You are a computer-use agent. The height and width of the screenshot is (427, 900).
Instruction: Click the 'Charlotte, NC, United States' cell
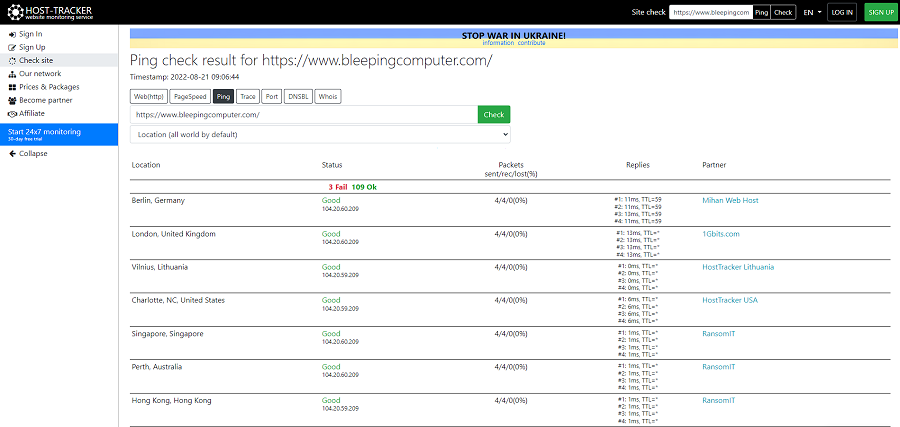178,300
